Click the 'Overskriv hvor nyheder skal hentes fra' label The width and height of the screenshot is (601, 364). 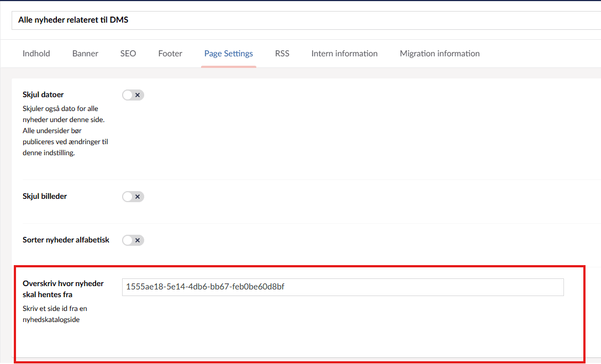click(x=63, y=289)
